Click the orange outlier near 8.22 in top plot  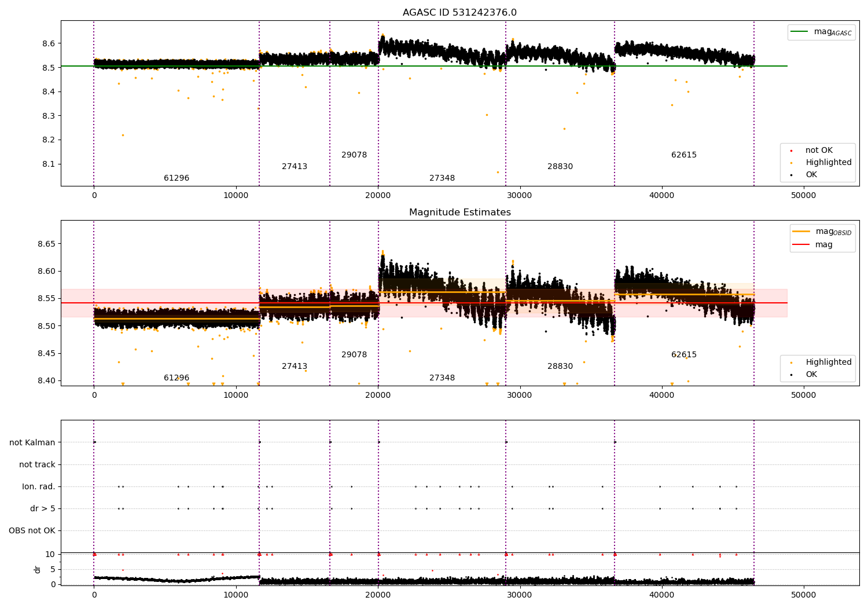pyautogui.click(x=123, y=135)
